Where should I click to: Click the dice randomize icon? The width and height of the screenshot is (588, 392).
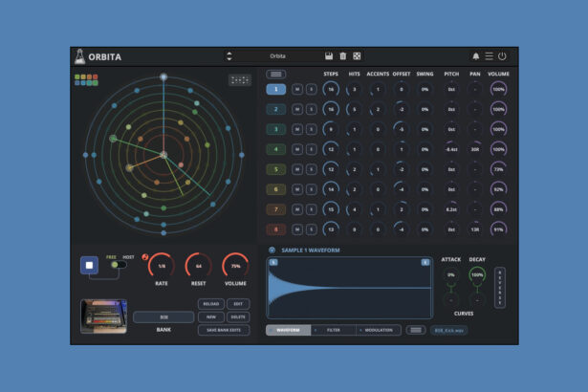click(x=357, y=55)
